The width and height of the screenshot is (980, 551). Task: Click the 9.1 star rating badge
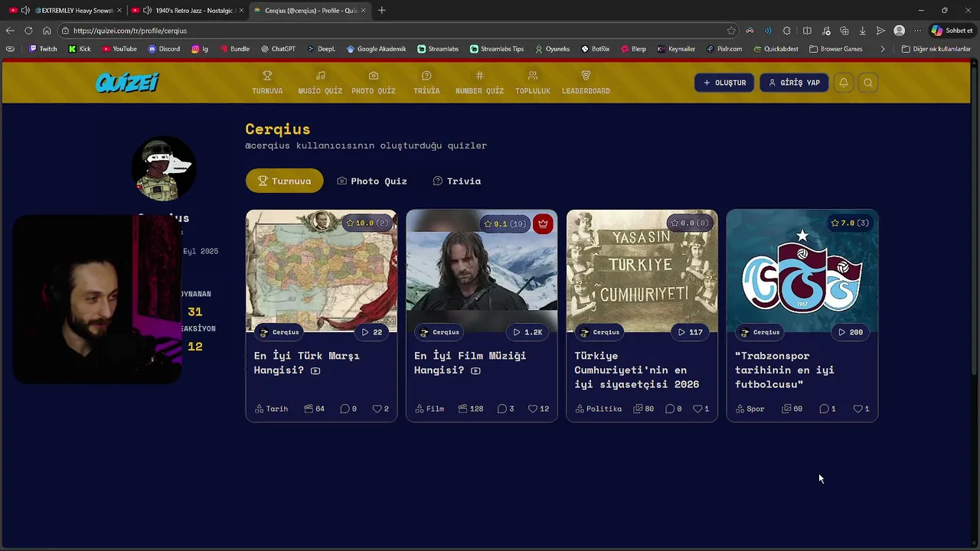tap(505, 223)
